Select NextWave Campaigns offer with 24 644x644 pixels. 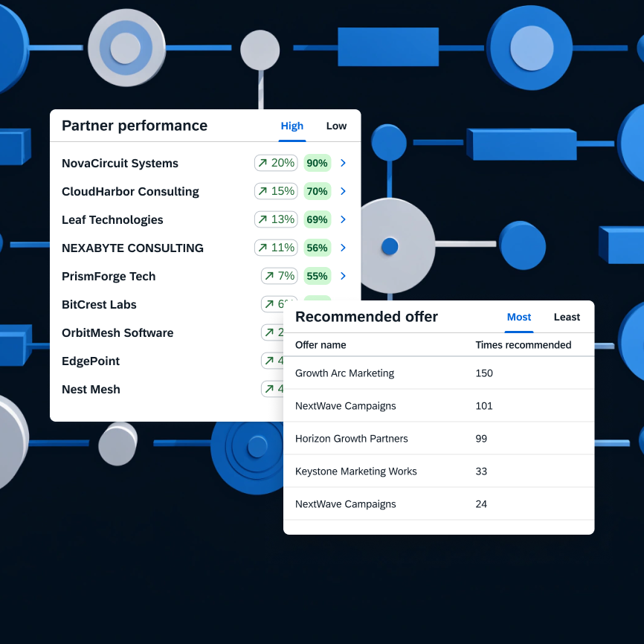pos(345,504)
